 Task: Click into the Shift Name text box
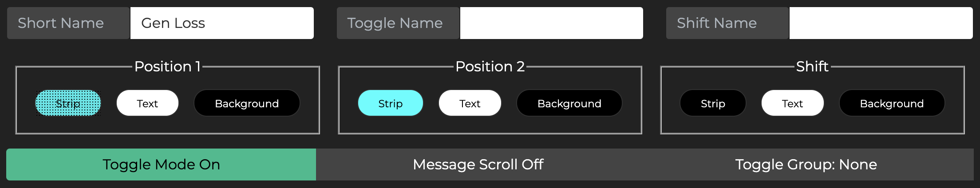point(881,23)
